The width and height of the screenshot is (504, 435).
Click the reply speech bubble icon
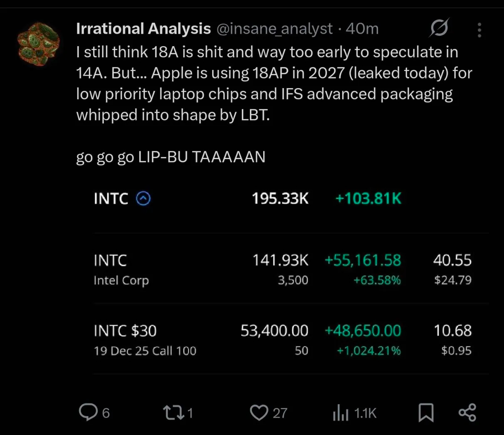pos(88,412)
